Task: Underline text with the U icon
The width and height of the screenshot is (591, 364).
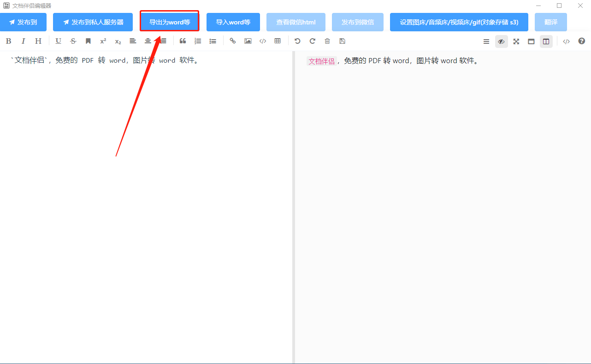Action: [x=58, y=41]
